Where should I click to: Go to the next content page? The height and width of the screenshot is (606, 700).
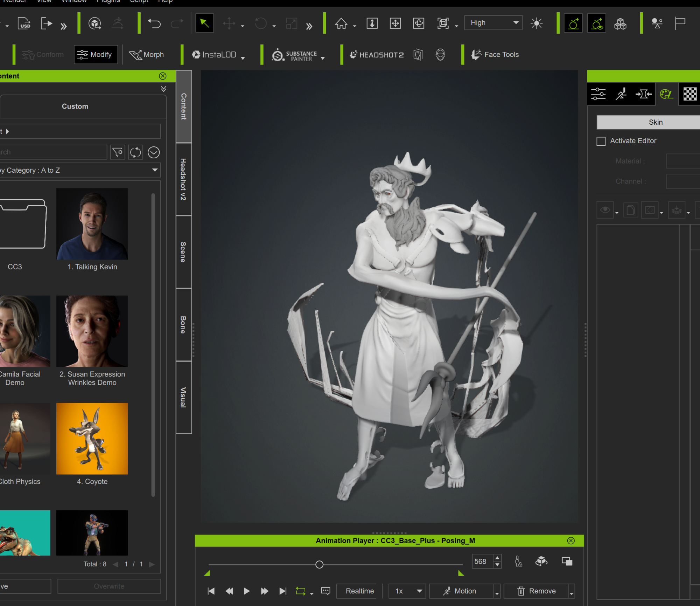point(152,564)
